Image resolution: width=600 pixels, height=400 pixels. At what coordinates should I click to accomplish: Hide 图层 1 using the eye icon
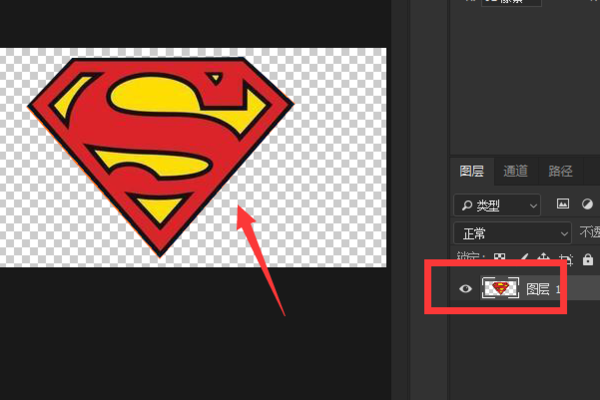[x=465, y=289]
